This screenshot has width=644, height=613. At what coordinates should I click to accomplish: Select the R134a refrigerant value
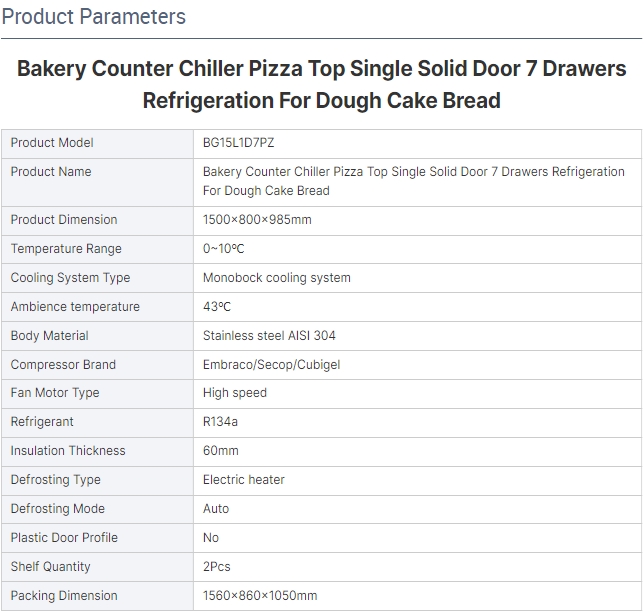[220, 422]
